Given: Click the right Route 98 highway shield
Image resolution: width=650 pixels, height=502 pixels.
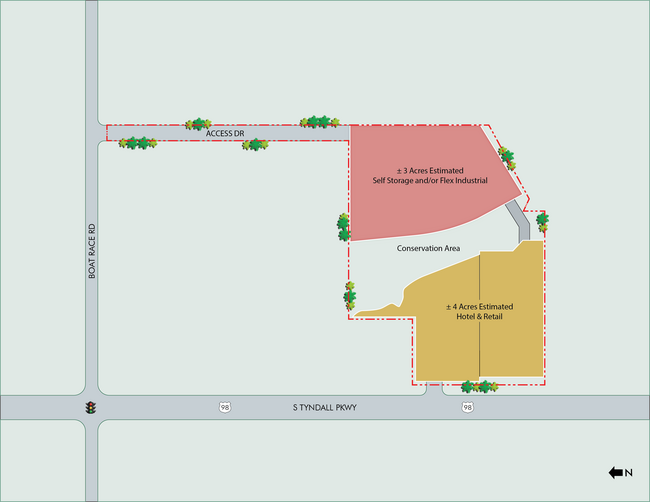Looking at the screenshot, I should tap(468, 408).
